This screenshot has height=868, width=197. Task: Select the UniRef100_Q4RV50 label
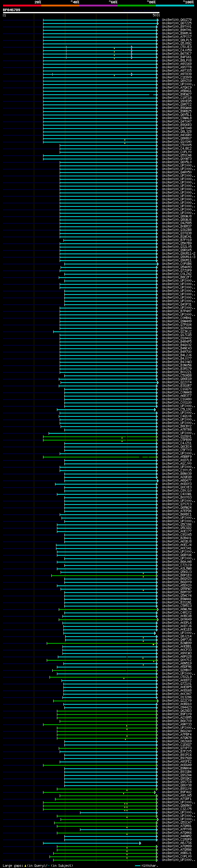click(x=177, y=172)
